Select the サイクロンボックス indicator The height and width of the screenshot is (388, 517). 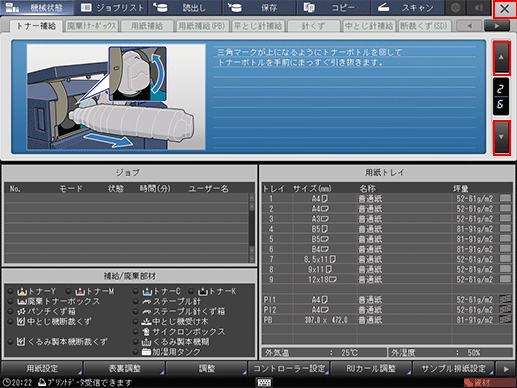(179, 332)
